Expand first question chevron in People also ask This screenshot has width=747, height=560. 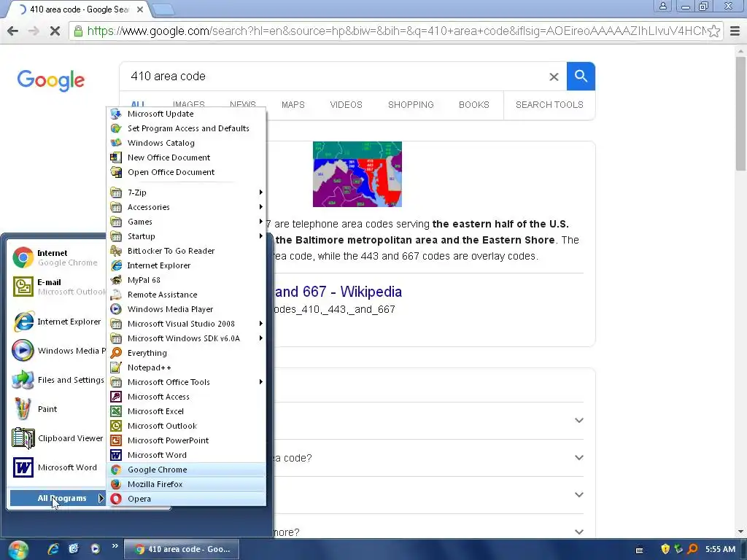[578, 421]
